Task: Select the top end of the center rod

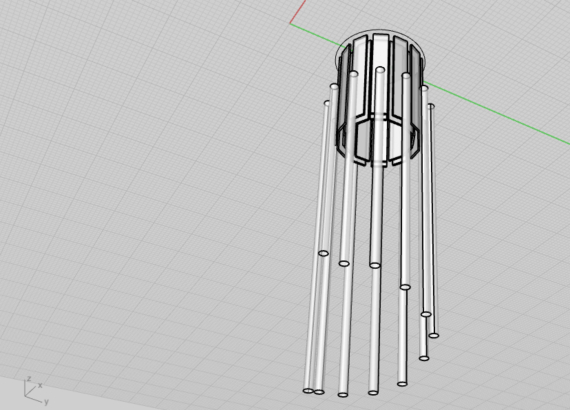Action: (380, 69)
